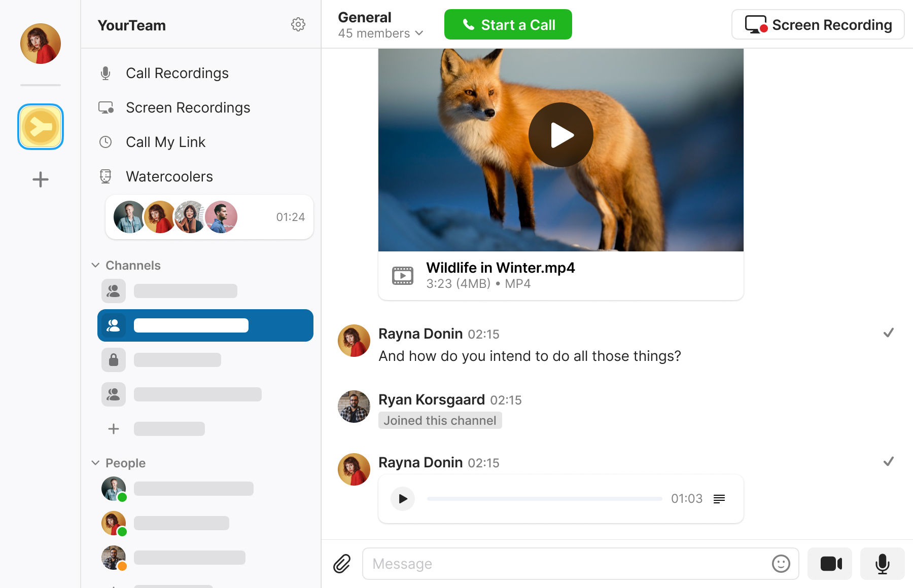Collapse the Channels section
Viewport: 913px width, 588px height.
pos(95,265)
